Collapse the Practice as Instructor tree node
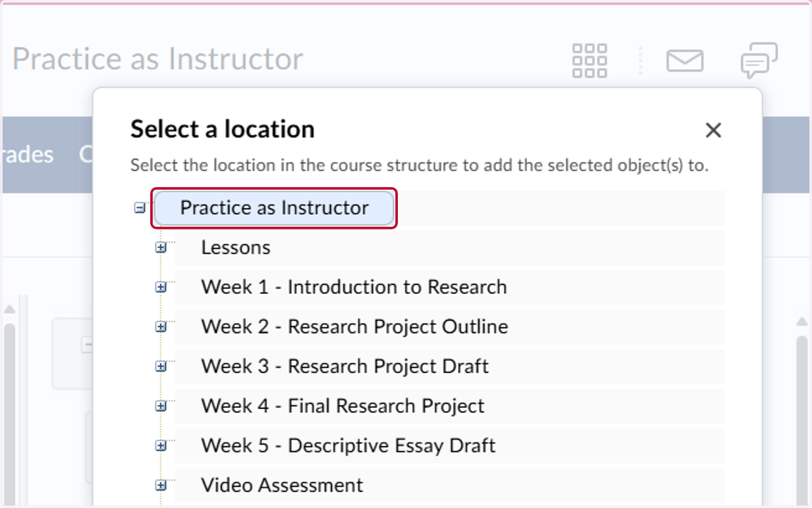Screen dimensions: 812x508 139,209
